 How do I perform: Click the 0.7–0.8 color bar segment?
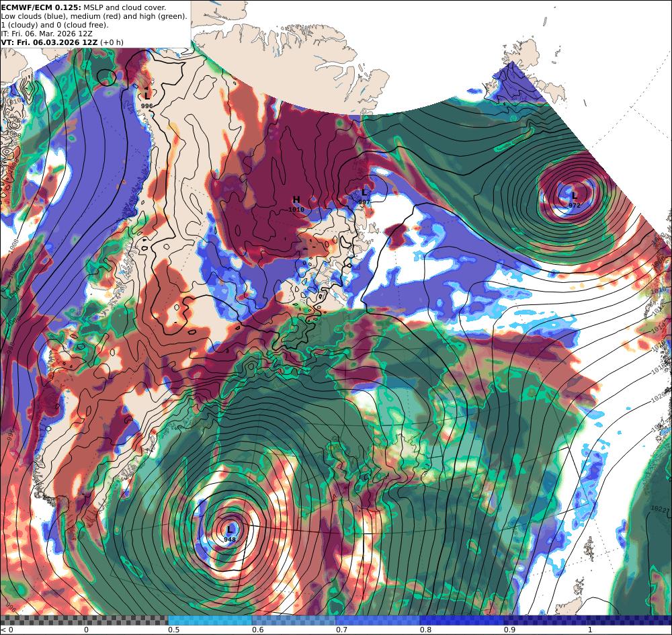(378, 620)
